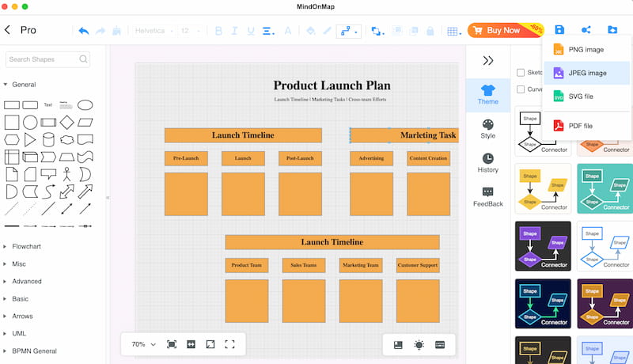
Task: Open the FeedBack tab
Action: [488, 197]
